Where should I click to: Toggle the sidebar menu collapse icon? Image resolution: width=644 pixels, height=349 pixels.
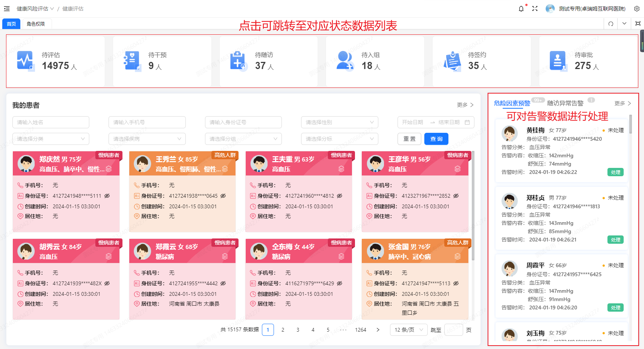pos(7,9)
